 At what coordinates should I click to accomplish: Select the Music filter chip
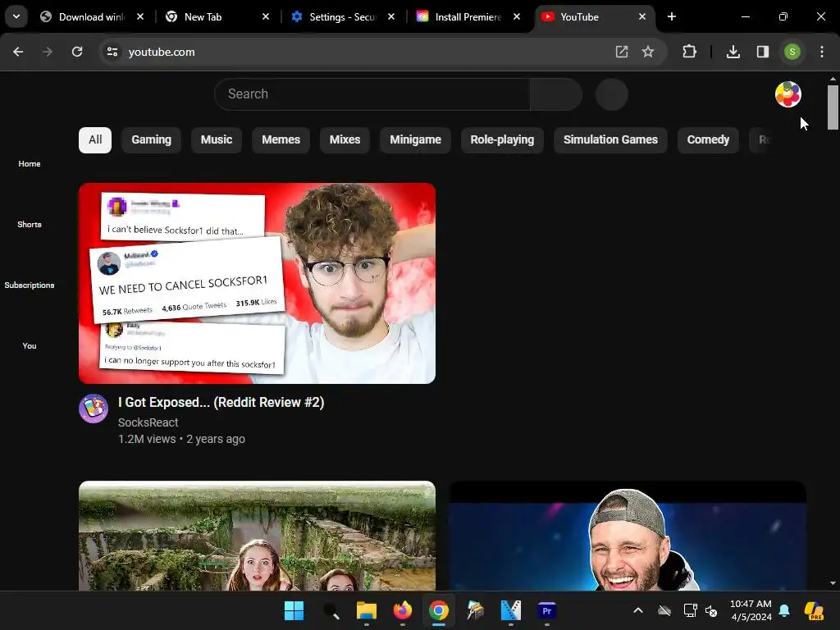click(x=217, y=139)
